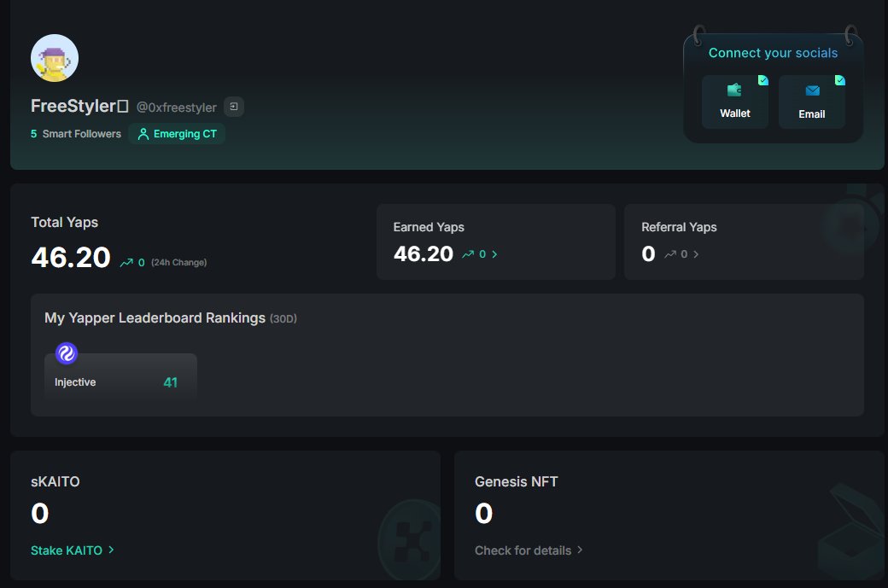Click the Referral Yaps trend arrow icon
The image size is (888, 588).
click(670, 254)
